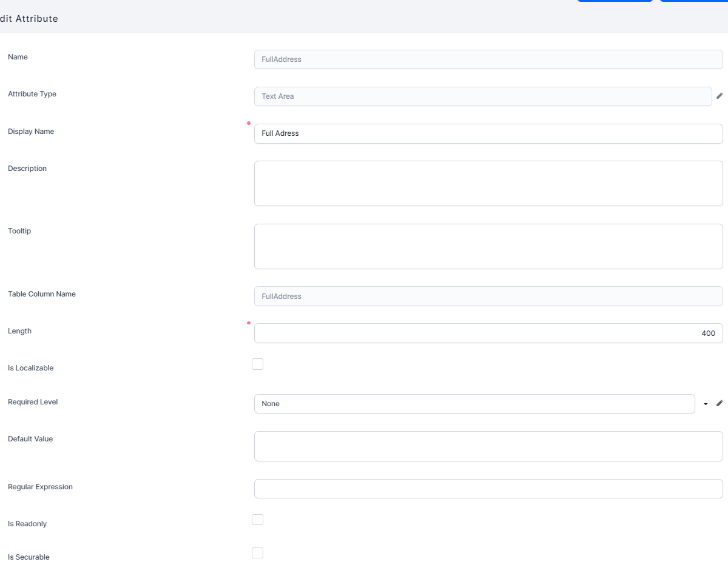Focus the Display Name input field
This screenshot has width=728, height=579.
(488, 133)
